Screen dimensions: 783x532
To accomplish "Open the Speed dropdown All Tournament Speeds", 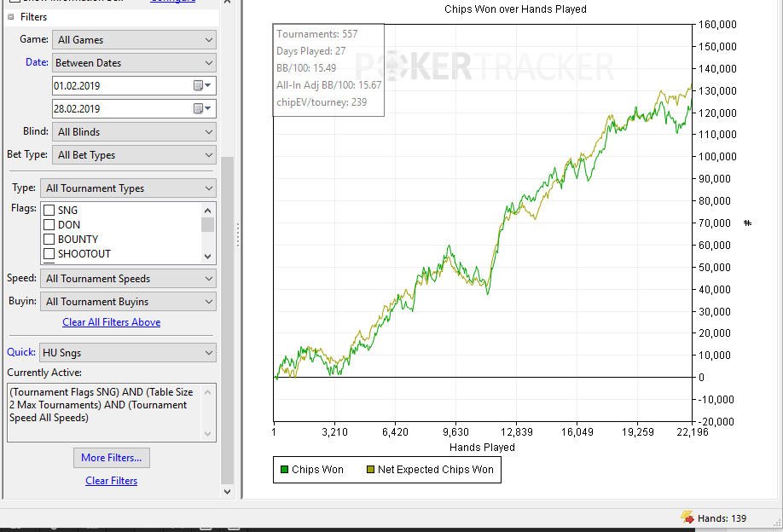I will 128,279.
